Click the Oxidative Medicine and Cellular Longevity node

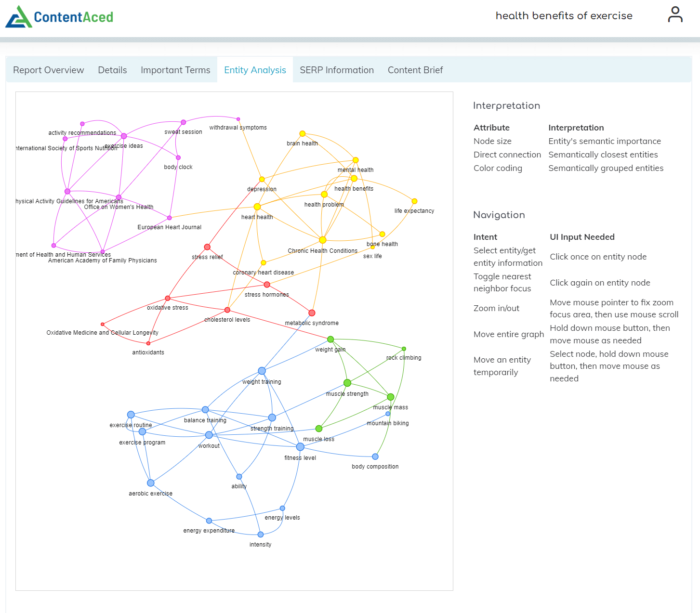pyautogui.click(x=102, y=324)
